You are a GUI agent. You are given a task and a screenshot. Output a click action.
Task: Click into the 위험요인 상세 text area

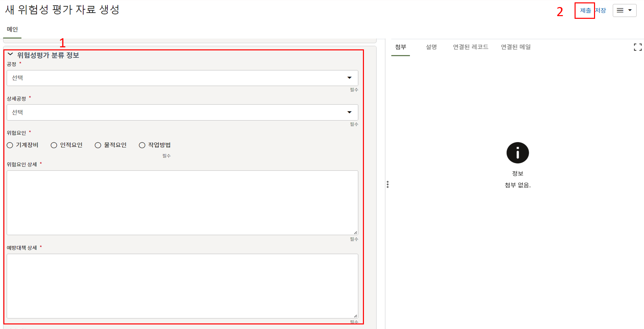tap(182, 202)
